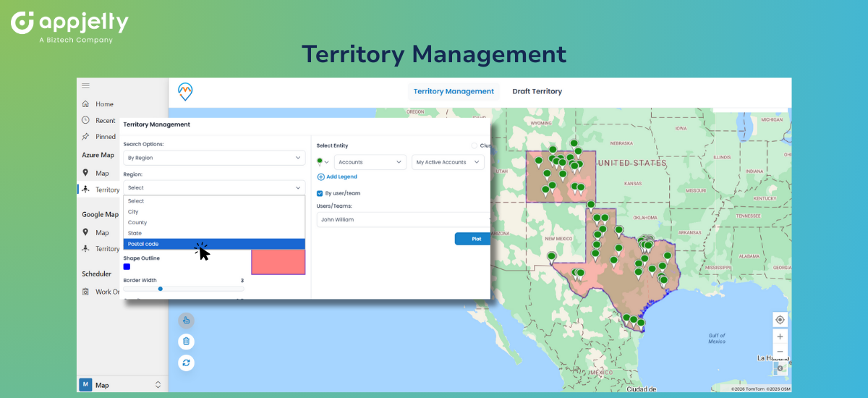Open the Map area switcher at bottom
This screenshot has height=398, width=868.
122,385
